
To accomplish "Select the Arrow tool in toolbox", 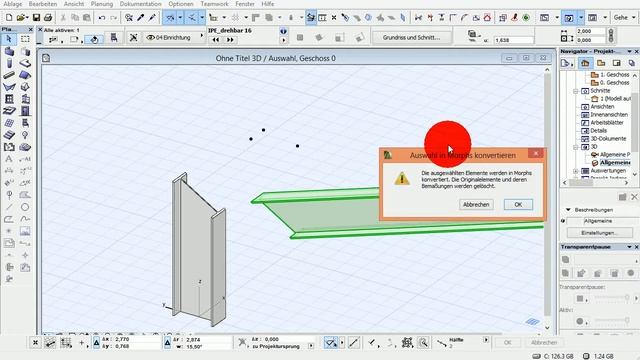I will pyautogui.click(x=9, y=39).
